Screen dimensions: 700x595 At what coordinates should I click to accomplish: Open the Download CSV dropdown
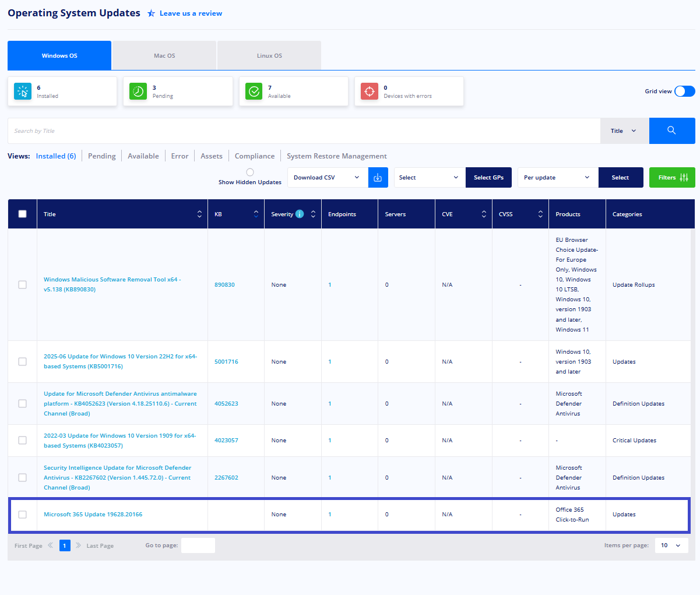tap(328, 178)
